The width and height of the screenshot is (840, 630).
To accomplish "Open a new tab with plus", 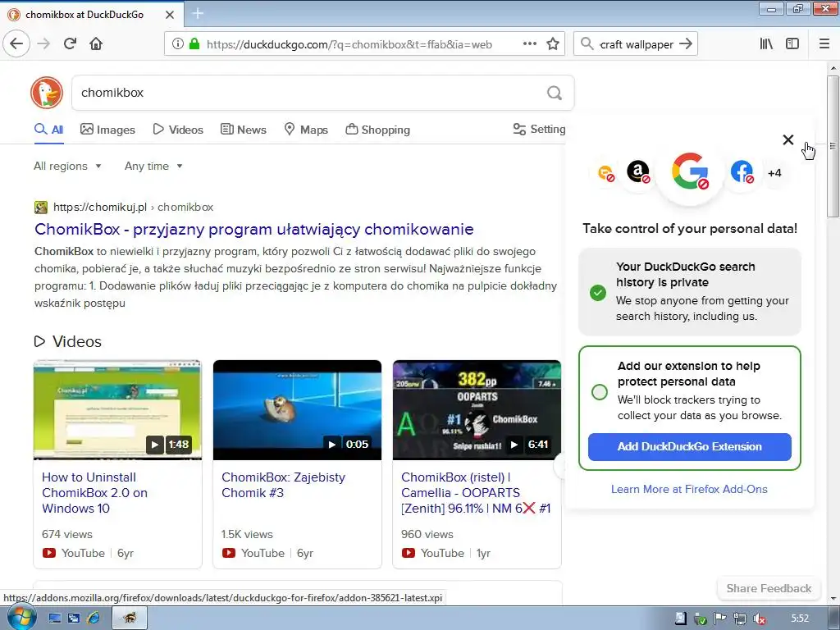I will coord(198,13).
